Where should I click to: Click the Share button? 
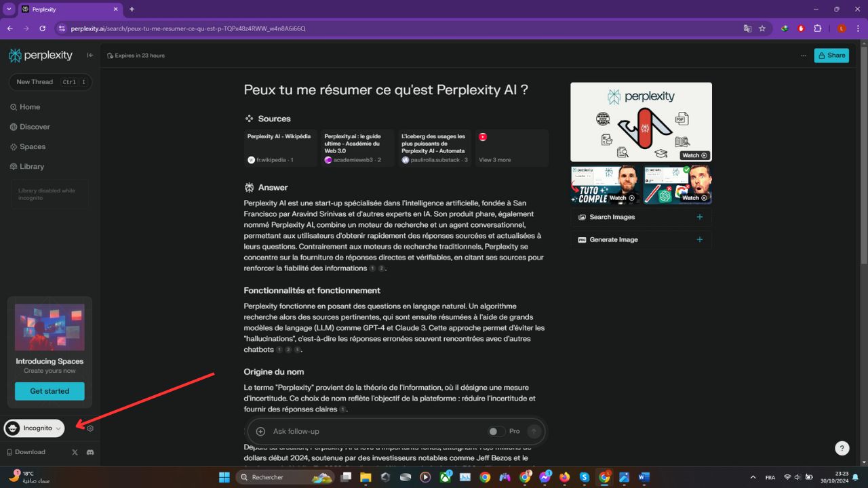coord(831,56)
